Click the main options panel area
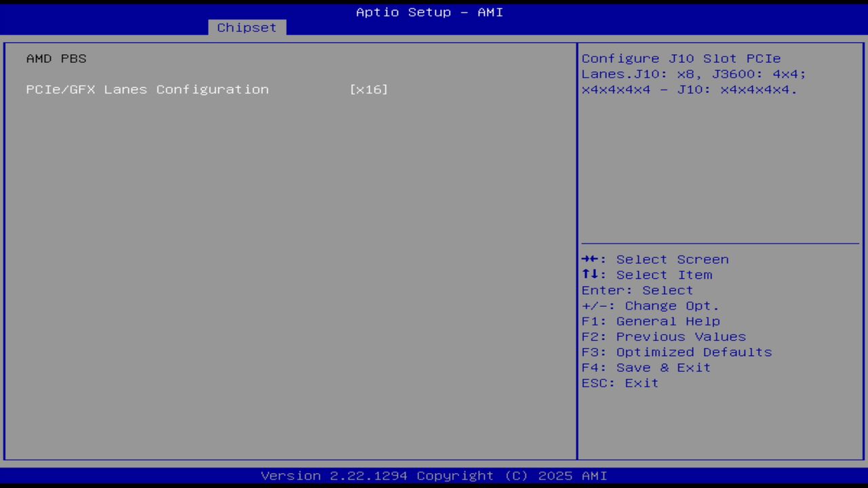Screen dimensions: 868x488 tap(288, 271)
